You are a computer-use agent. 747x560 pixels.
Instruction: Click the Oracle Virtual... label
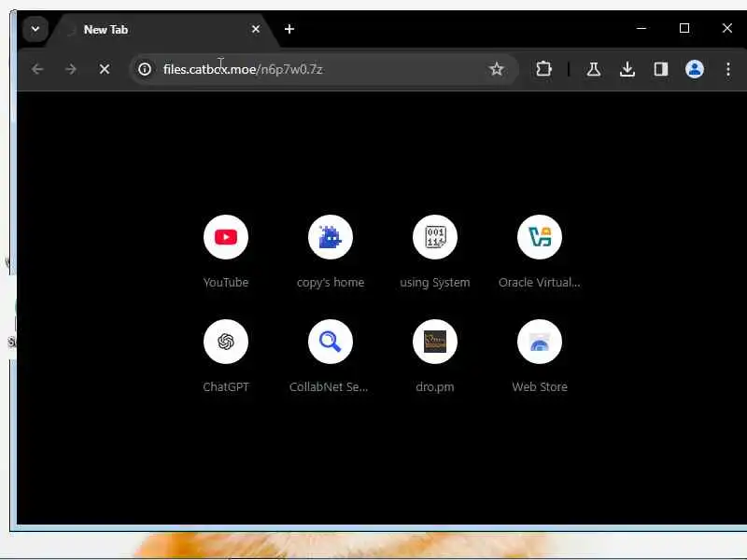pyautogui.click(x=540, y=283)
